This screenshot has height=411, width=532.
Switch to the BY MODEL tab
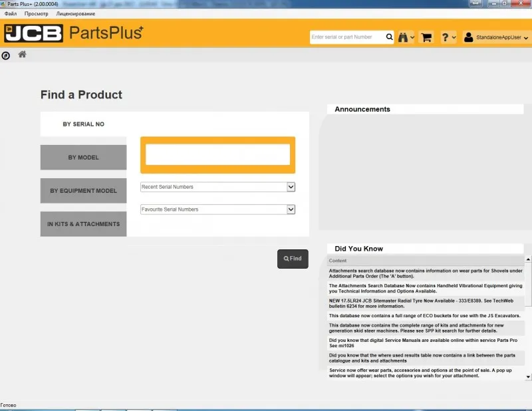(84, 158)
